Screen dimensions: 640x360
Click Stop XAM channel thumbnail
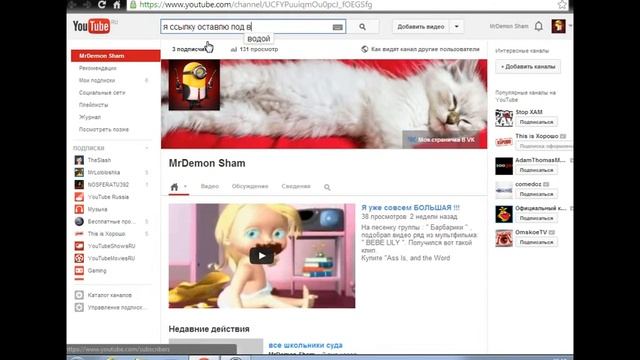click(x=504, y=118)
